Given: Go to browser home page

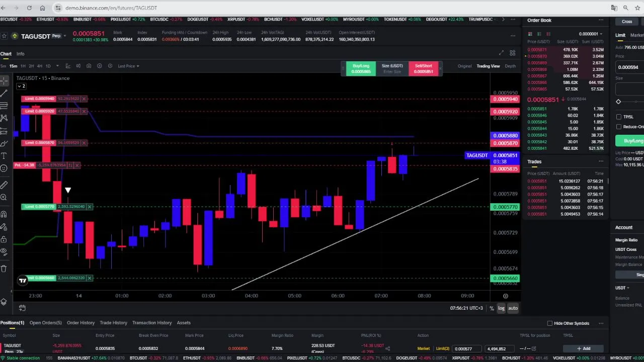Looking at the screenshot, I should (x=42, y=8).
